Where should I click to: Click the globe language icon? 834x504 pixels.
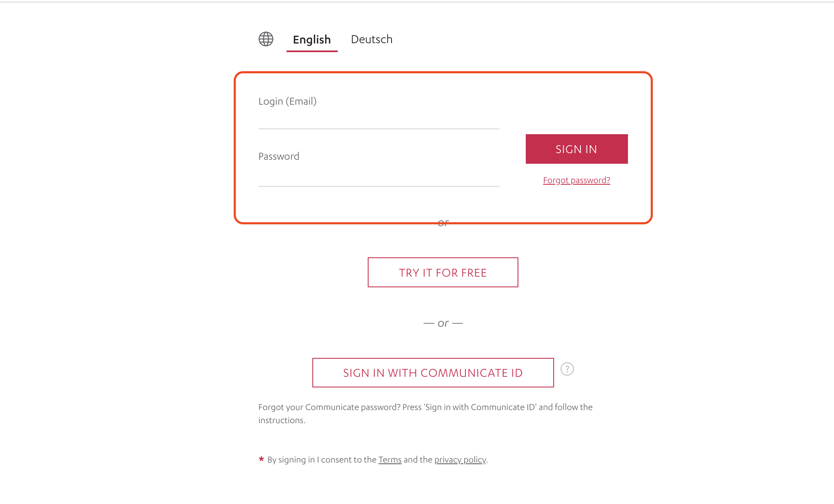[x=266, y=39]
